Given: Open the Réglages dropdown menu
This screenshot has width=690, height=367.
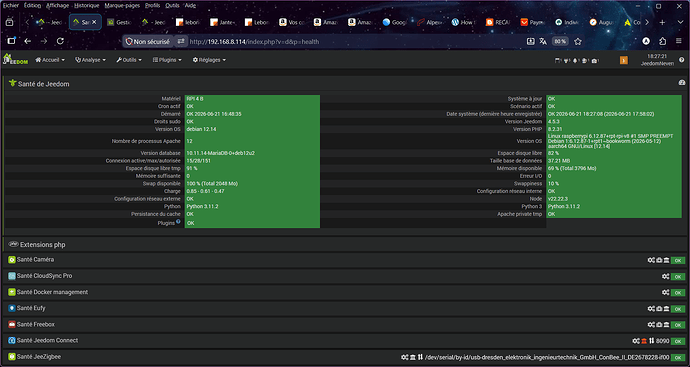Looking at the screenshot, I should 209,60.
